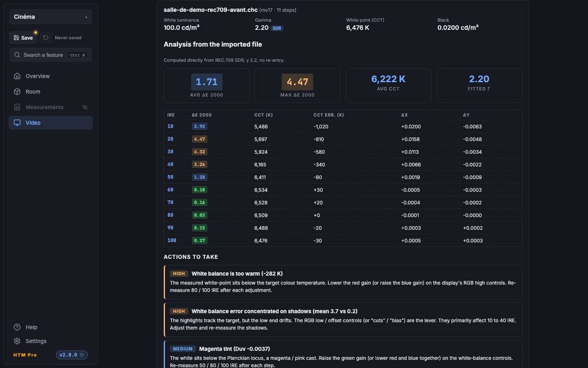This screenshot has height=368, width=588.
Task: Click the v2.0.0 version badge
Action: (x=72, y=355)
